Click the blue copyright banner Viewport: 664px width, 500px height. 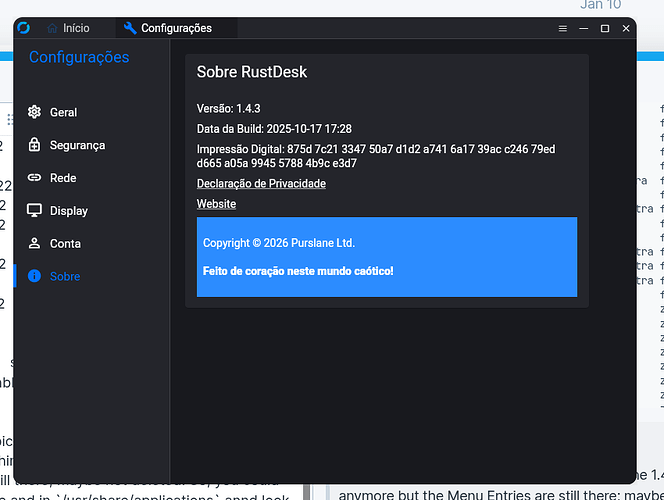click(x=386, y=257)
